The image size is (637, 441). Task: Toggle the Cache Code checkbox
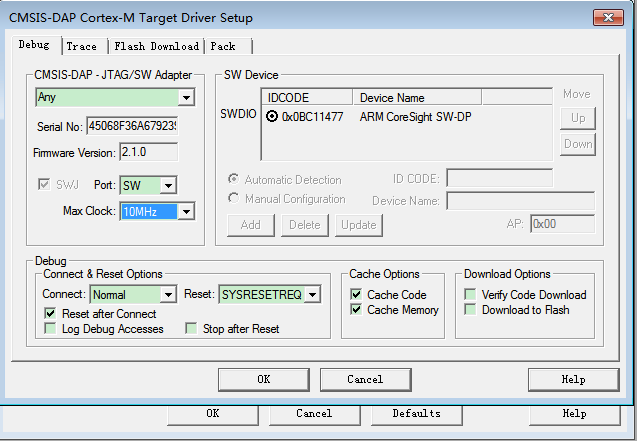pos(356,294)
